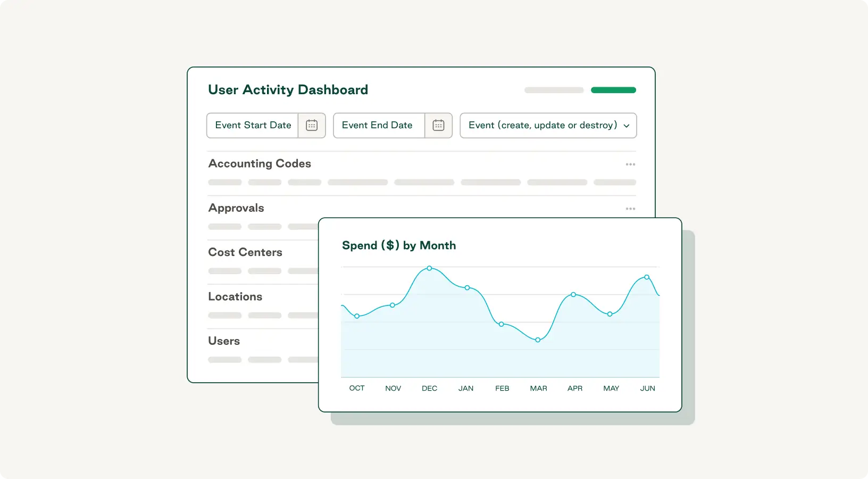Click the ellipsis menu beside Accounting Codes
The height and width of the screenshot is (479, 868).
pos(630,164)
